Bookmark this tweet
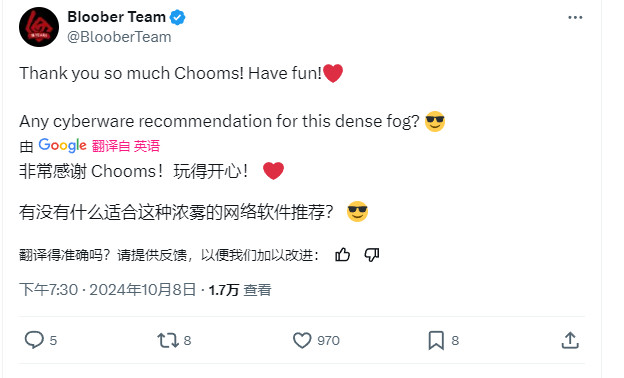 [x=436, y=341]
